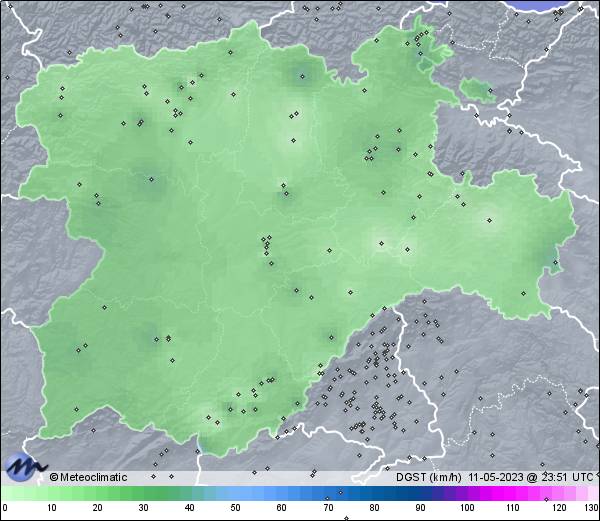Click the DGST (km/h) label
Viewport: 600px width, 521px height.
(429, 477)
